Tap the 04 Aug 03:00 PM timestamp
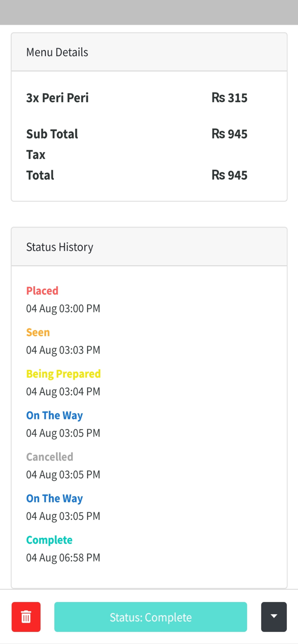 point(63,308)
